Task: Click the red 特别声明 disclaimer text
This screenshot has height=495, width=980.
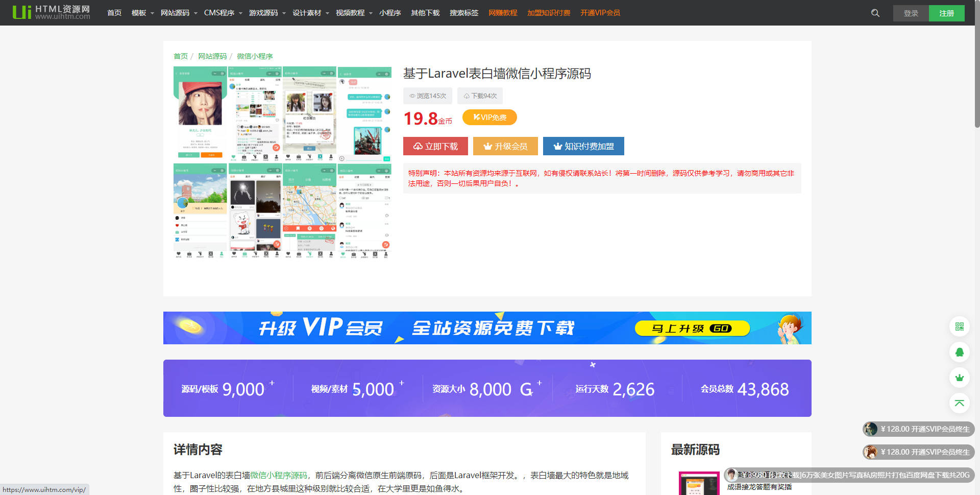Action: [x=601, y=178]
